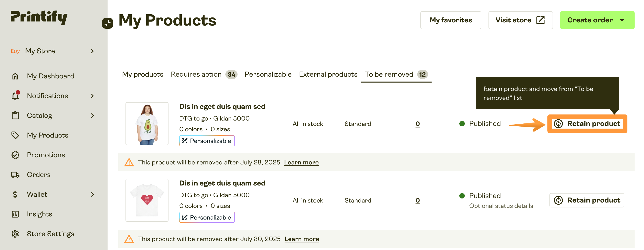Open Store Settings with the gear icon
Image resolution: width=644 pixels, height=250 pixels.
pos(15,234)
